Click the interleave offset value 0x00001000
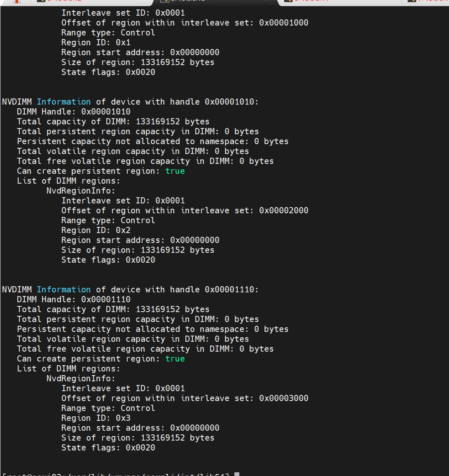The image size is (449, 476). (284, 23)
